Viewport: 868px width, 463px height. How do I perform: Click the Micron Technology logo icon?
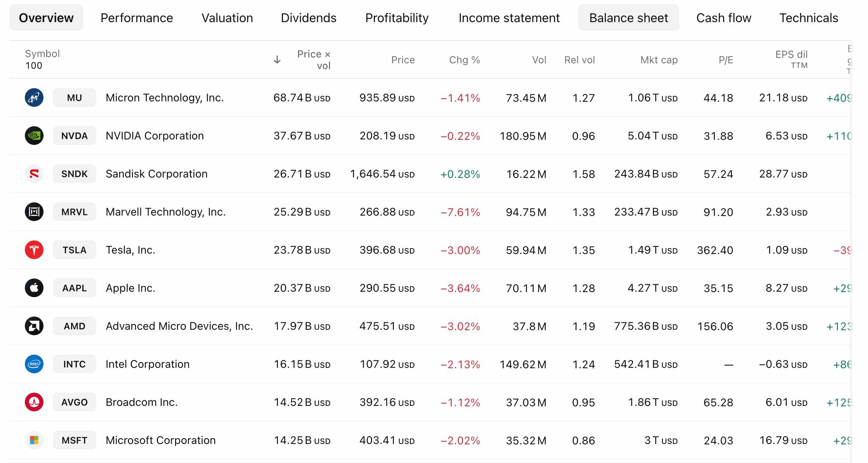point(34,97)
